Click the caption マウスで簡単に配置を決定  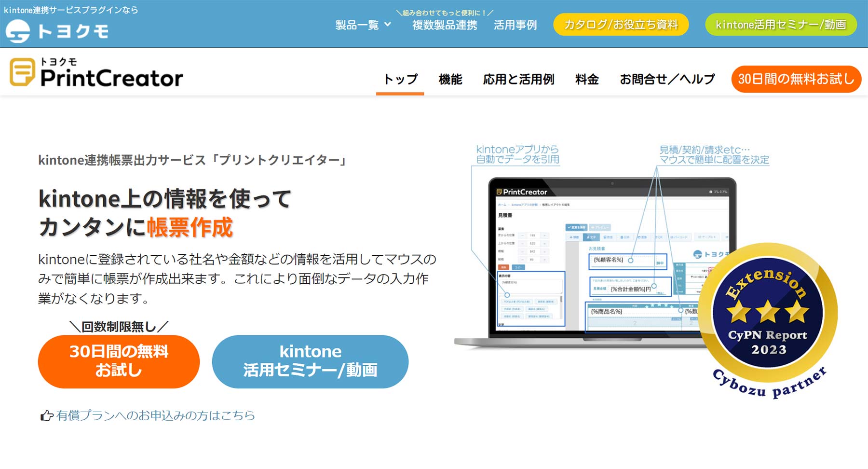tap(714, 160)
